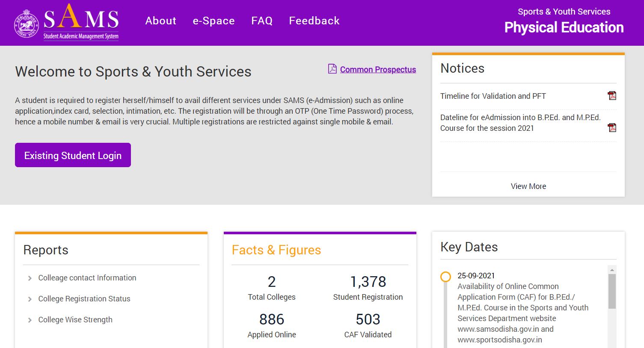This screenshot has width=644, height=348.
Task: Click chevron beside Colleage contact Information
Action: pyautogui.click(x=30, y=278)
